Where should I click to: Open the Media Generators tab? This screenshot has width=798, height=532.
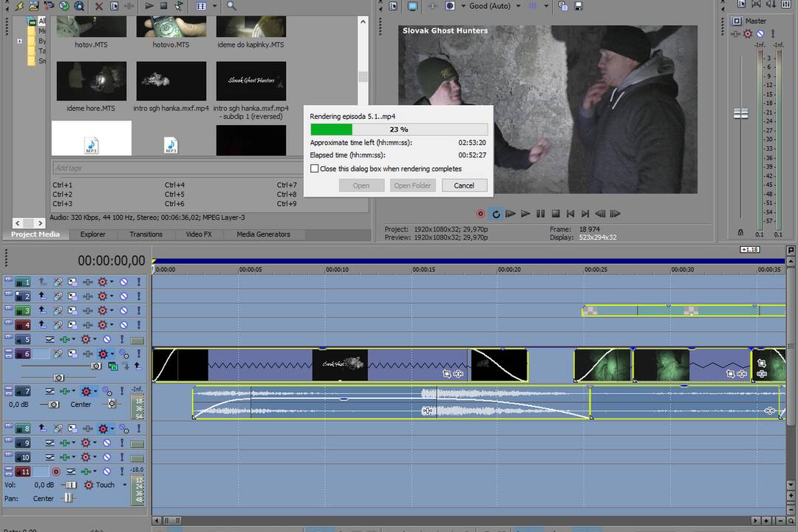[263, 234]
